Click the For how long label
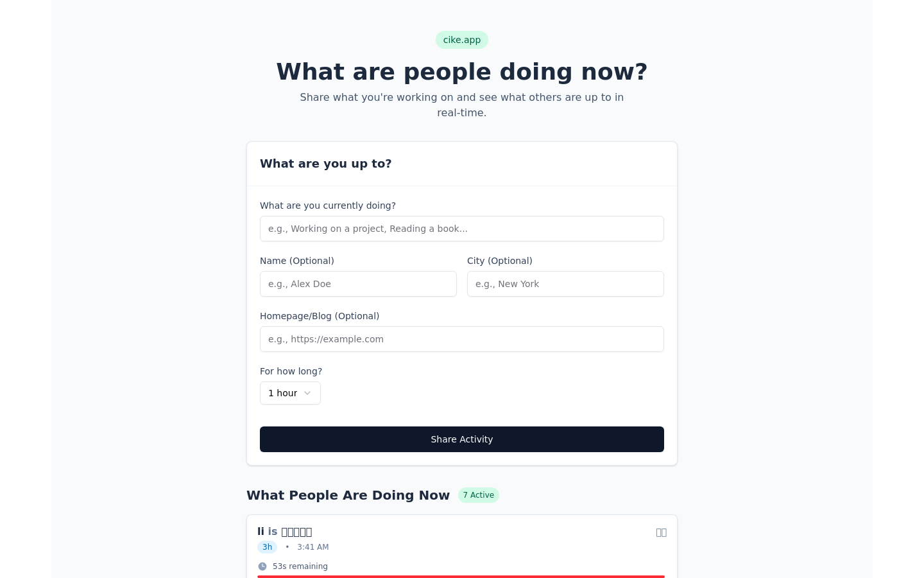The image size is (924, 578). pos(291,371)
